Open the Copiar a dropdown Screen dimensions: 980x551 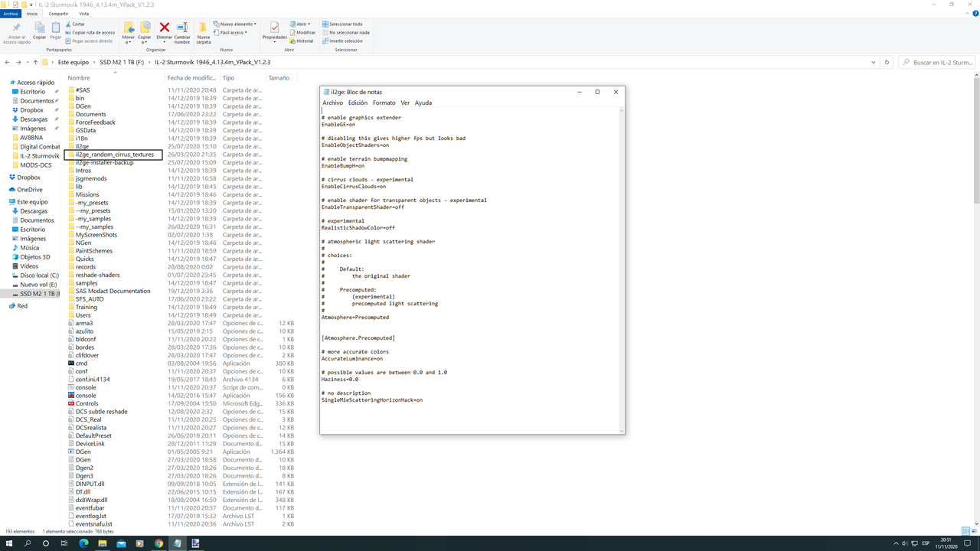(x=145, y=33)
